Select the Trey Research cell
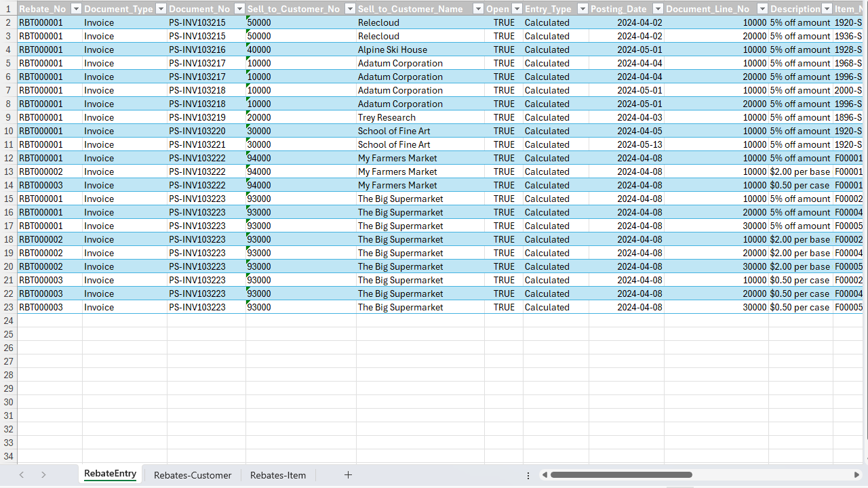The width and height of the screenshot is (868, 488). point(420,117)
